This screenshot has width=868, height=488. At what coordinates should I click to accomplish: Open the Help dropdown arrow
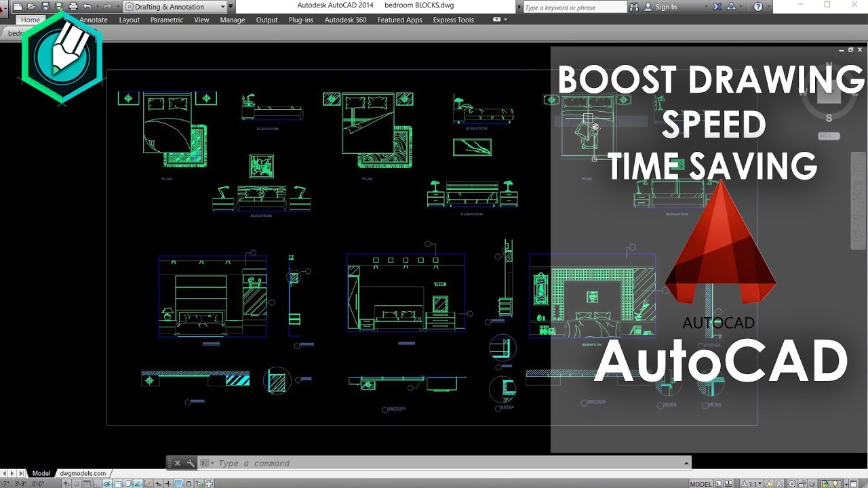(768, 7)
